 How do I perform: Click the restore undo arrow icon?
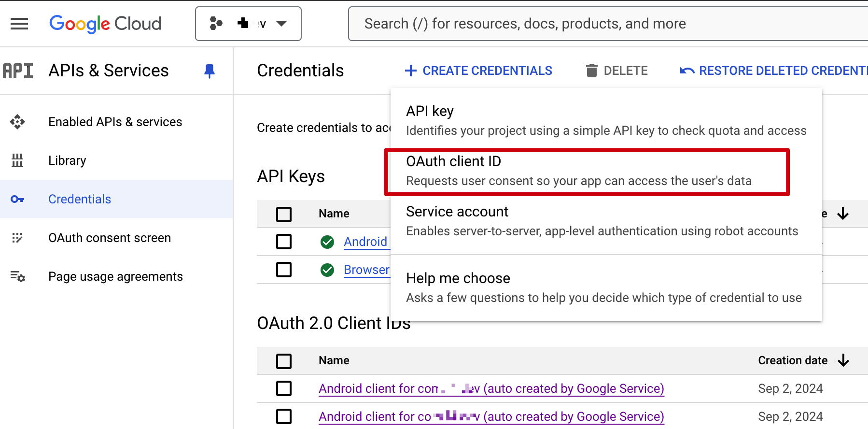tap(687, 71)
